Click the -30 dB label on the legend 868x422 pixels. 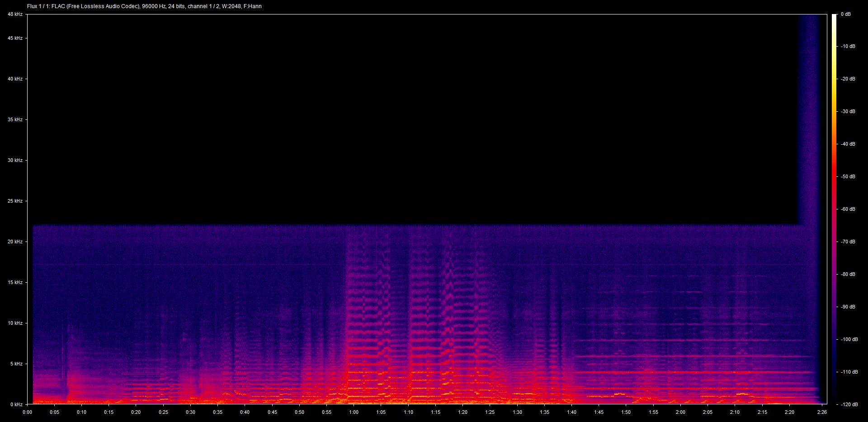click(848, 111)
